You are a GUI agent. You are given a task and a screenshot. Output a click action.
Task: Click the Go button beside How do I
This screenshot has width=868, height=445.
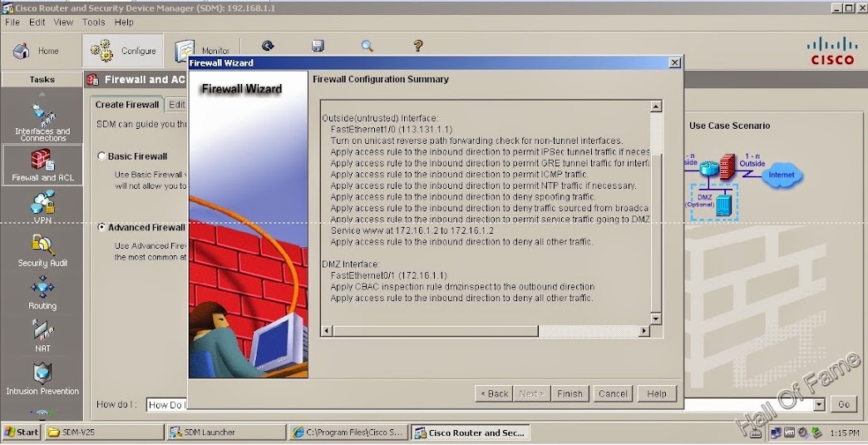[844, 404]
